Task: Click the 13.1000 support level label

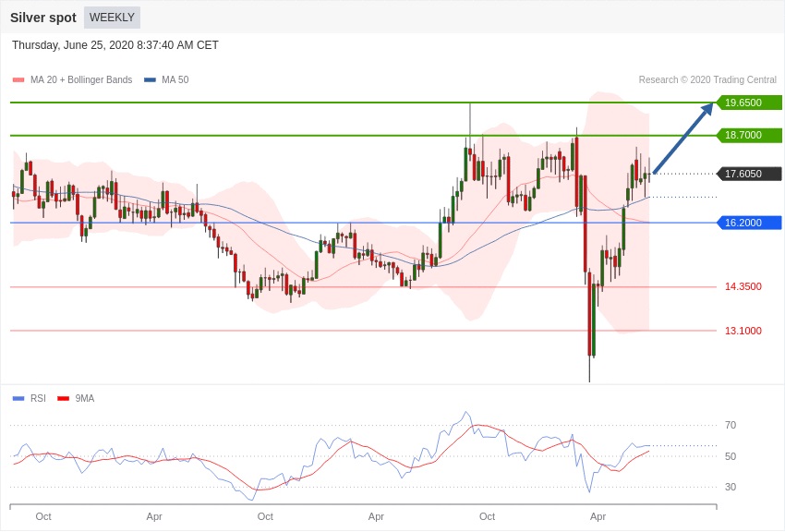Action: coord(743,331)
